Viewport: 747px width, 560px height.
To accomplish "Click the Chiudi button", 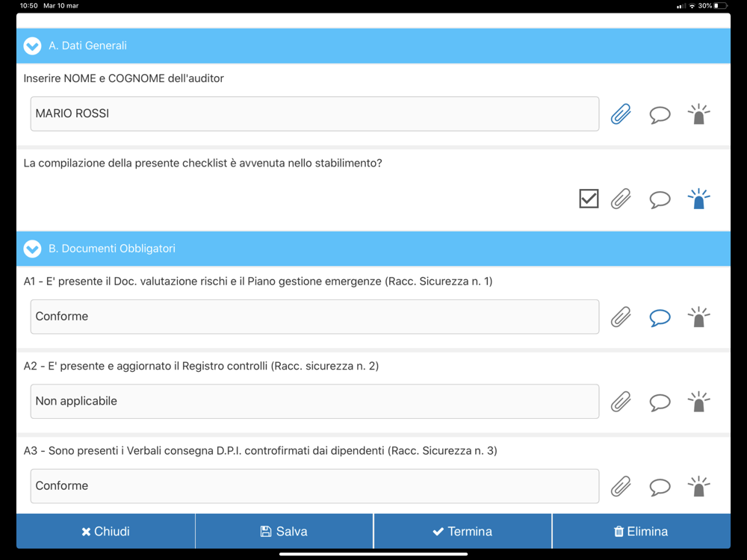I will coord(106,532).
